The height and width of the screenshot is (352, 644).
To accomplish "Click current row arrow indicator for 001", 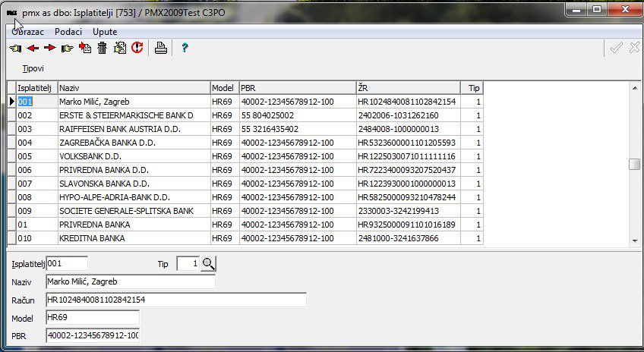I will [11, 102].
